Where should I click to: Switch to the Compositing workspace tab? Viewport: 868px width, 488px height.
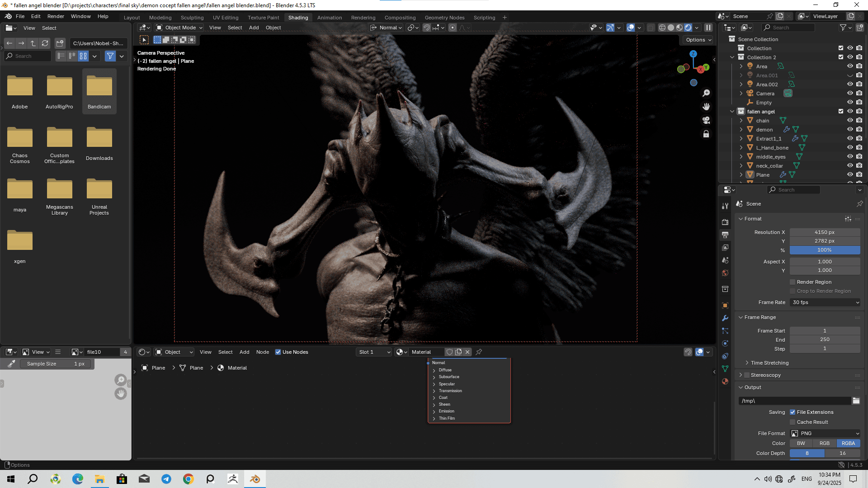[400, 18]
